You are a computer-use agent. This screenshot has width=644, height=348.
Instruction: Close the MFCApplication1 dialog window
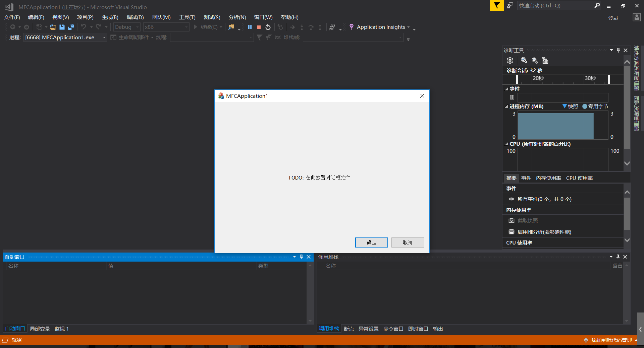(x=422, y=96)
